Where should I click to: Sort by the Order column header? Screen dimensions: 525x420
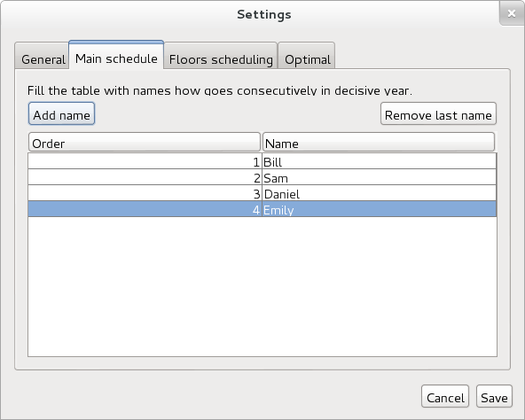point(145,142)
